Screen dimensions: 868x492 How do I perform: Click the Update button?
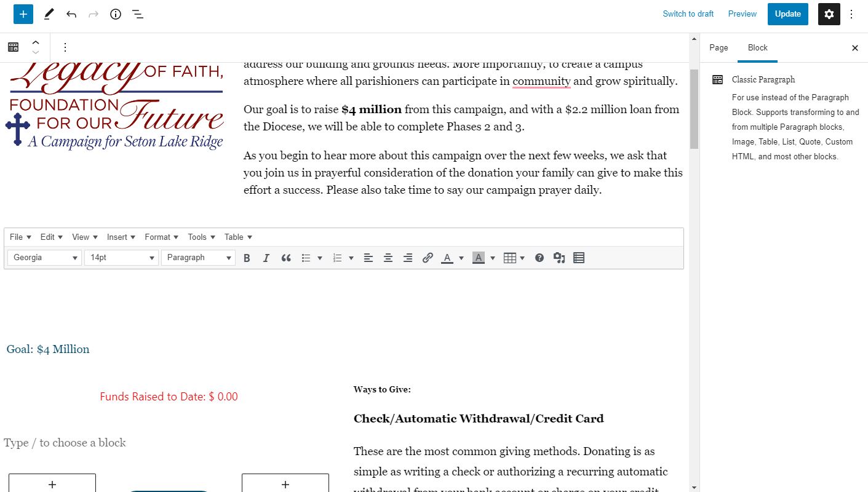pos(787,14)
